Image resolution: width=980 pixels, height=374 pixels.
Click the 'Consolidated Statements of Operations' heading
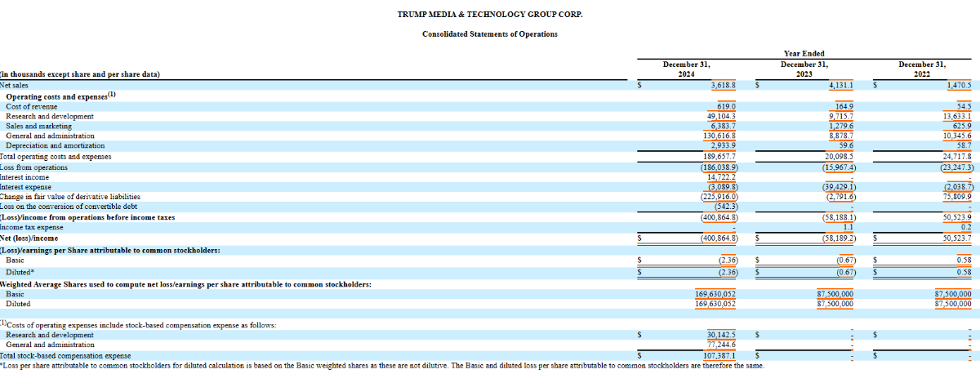pos(490,34)
